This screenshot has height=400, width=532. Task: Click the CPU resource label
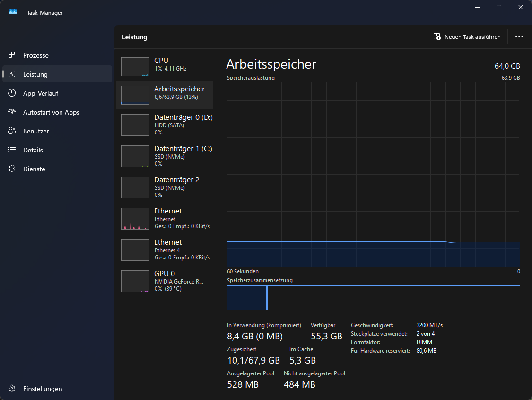coord(161,61)
